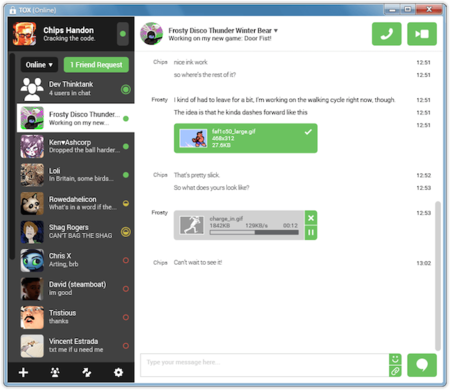This screenshot has height=390, width=450.
Task: Expand dropdown arrow next to Frosty's name
Action: (276, 30)
